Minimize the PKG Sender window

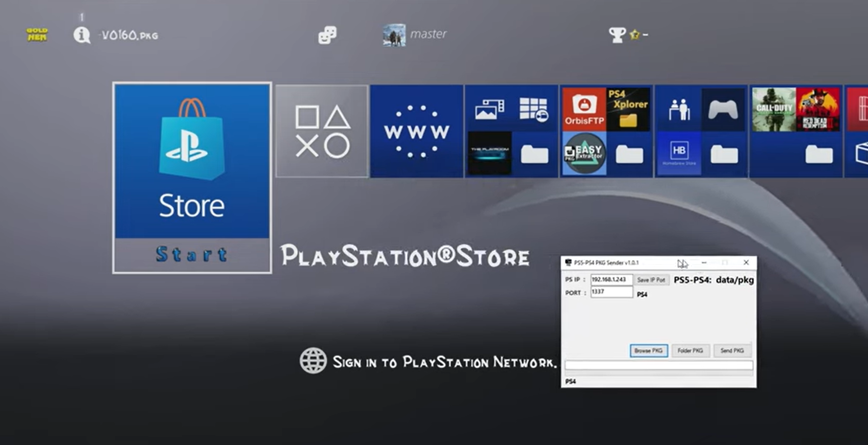pos(704,263)
